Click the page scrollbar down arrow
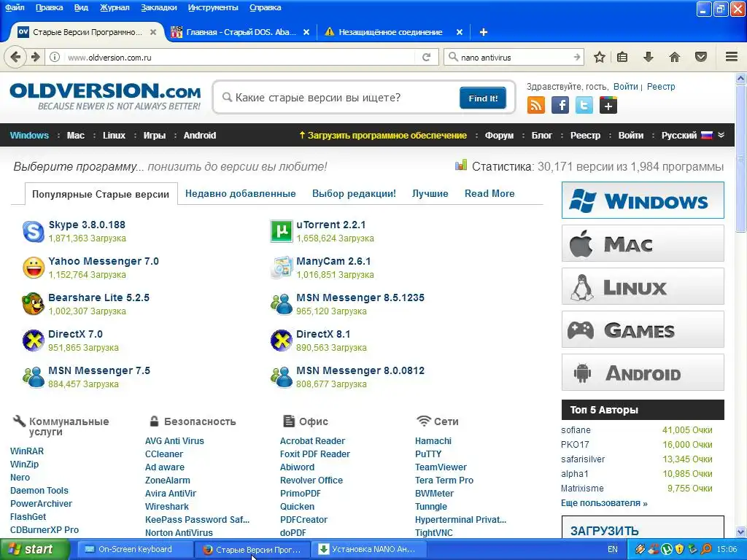The width and height of the screenshot is (747, 560). pyautogui.click(x=741, y=532)
